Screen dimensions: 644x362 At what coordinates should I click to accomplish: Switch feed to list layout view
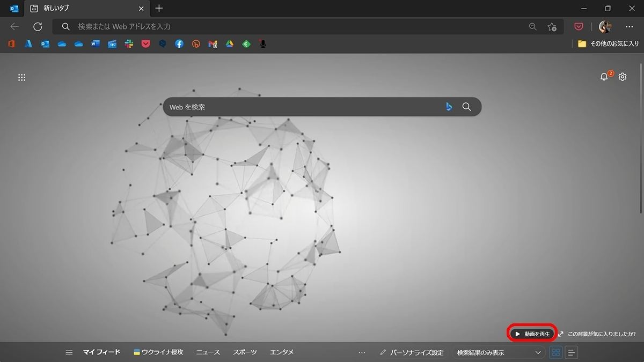[572, 352]
